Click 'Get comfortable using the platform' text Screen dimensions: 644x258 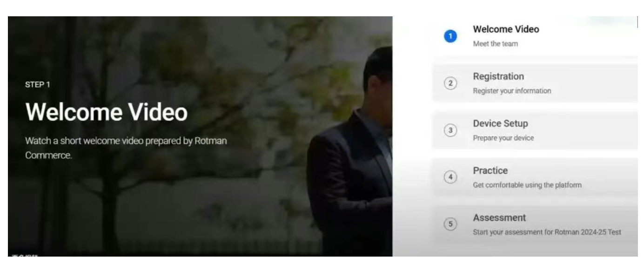(x=527, y=185)
